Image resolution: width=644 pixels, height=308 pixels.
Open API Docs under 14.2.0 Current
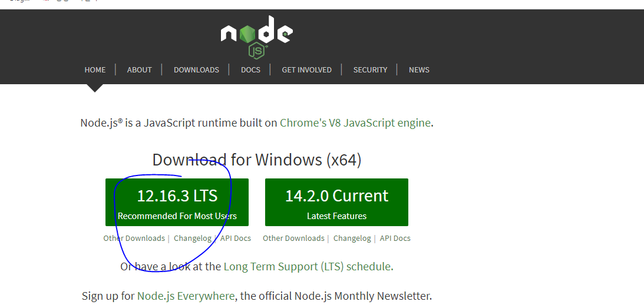[x=395, y=238]
